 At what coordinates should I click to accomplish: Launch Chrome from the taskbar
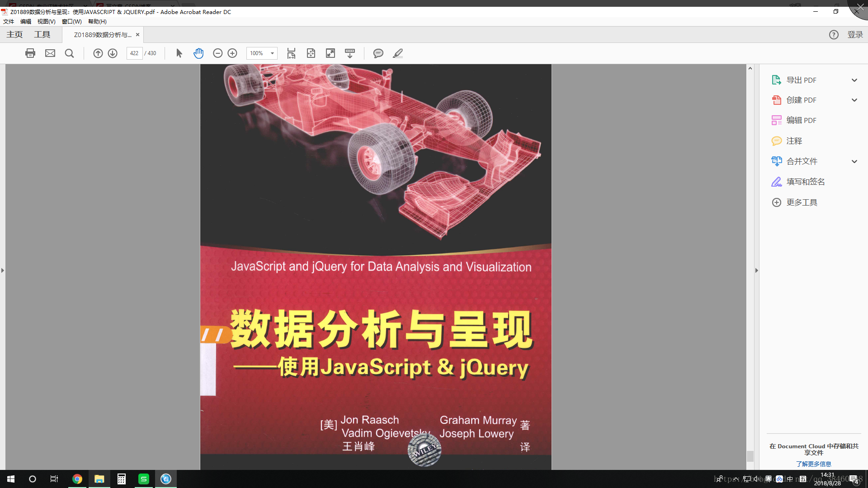[77, 479]
